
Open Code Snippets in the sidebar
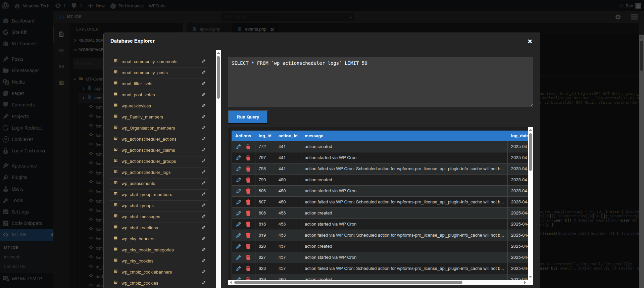tap(27, 223)
